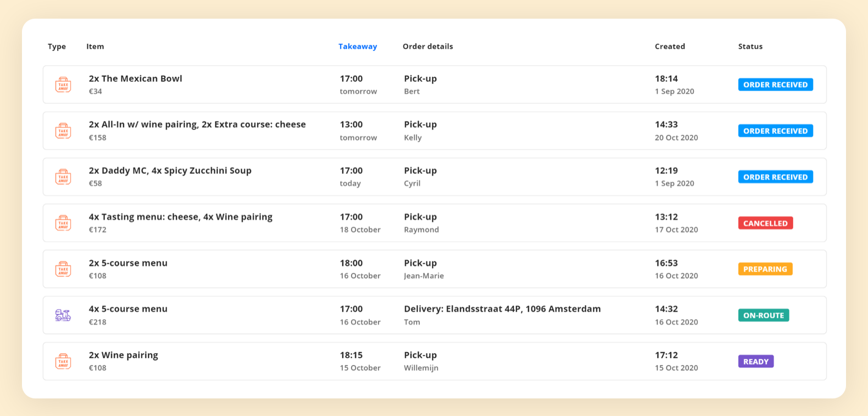Click created date '20 Oct 2020'
The width and height of the screenshot is (868, 416).
click(x=676, y=138)
